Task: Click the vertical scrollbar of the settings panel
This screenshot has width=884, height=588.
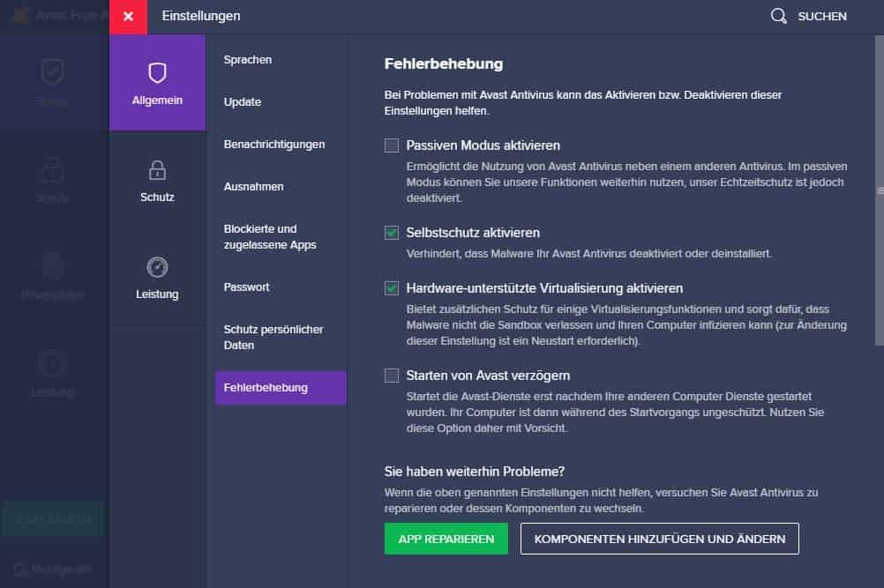Action: coord(880,190)
